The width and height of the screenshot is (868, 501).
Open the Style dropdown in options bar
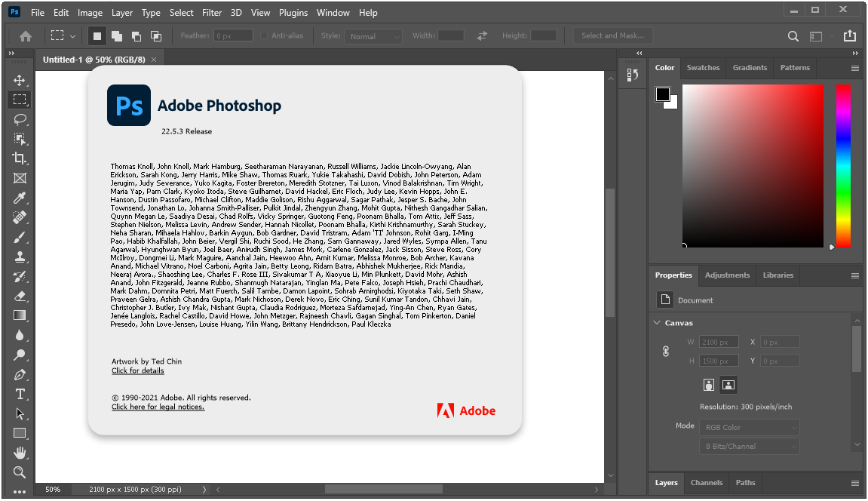pyautogui.click(x=373, y=36)
